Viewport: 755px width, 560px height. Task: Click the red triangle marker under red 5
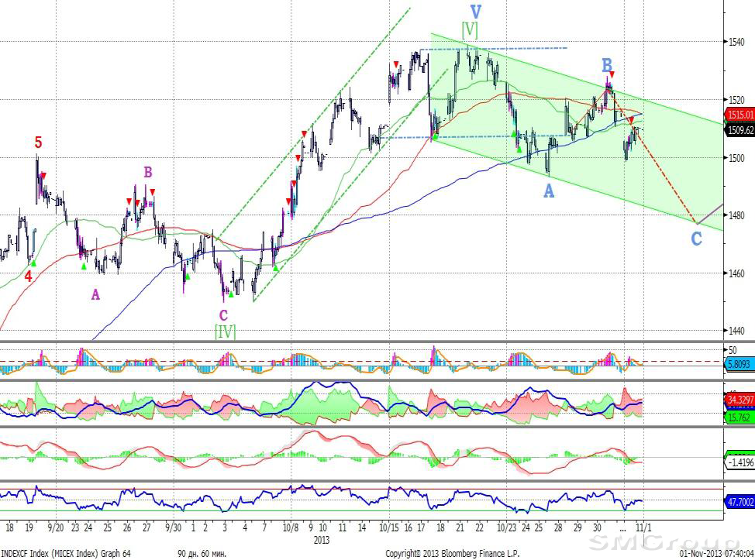coord(43,176)
